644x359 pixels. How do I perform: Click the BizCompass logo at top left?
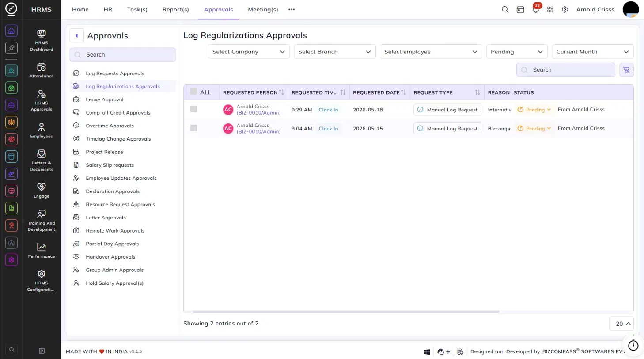tap(11, 9)
